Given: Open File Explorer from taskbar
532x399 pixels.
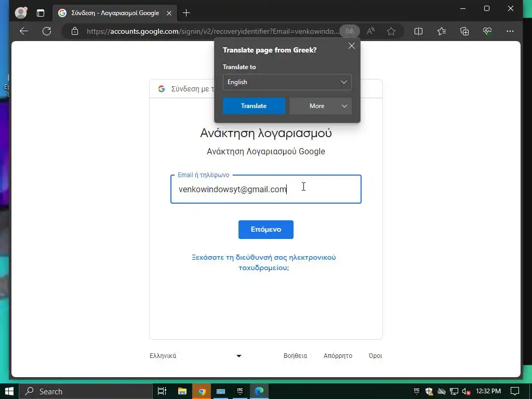Looking at the screenshot, I should tap(182, 391).
